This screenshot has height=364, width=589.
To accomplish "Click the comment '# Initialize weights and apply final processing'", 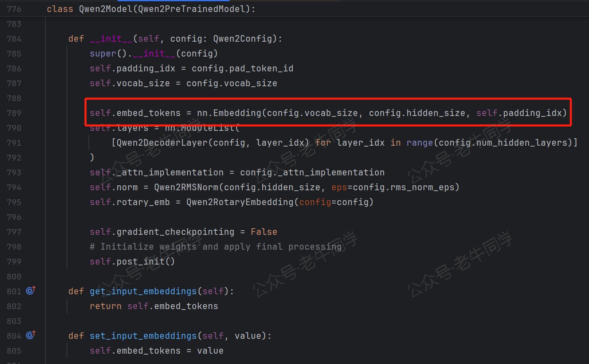I will (x=216, y=247).
